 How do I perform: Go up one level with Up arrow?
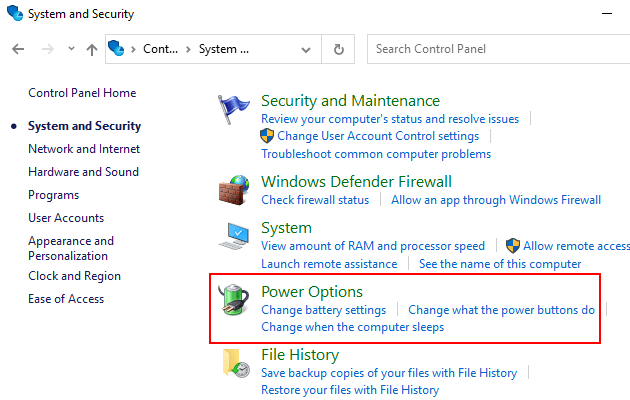pyautogui.click(x=92, y=49)
